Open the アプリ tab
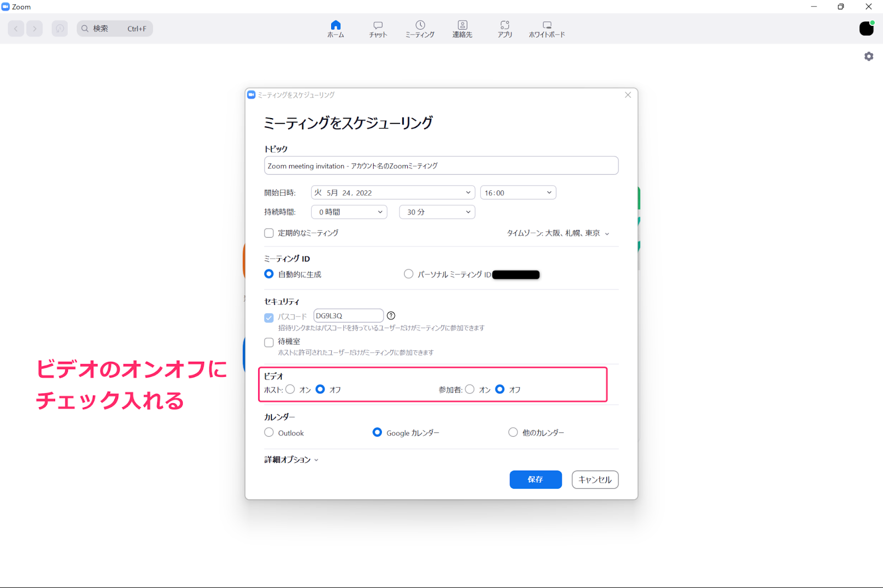883x588 pixels. (x=505, y=29)
